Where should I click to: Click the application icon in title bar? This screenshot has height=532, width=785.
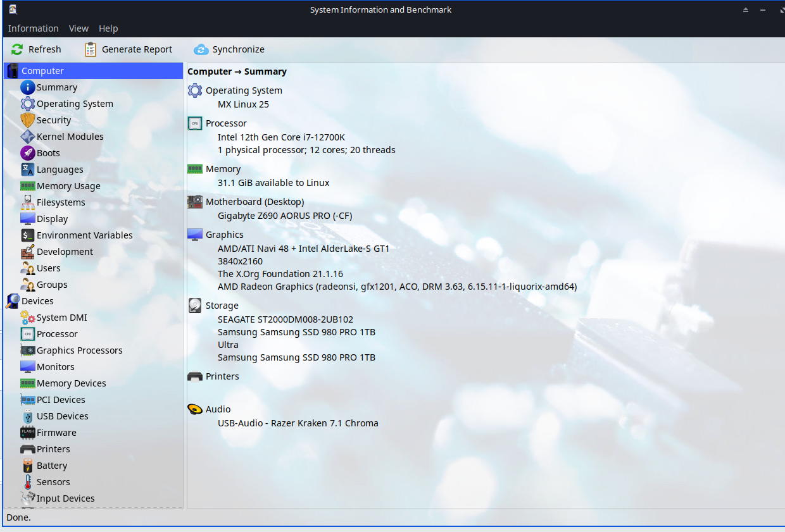(13, 9)
